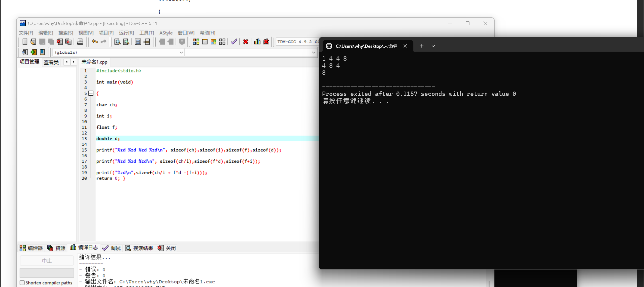Click the purple checkmark syntax check icon

tap(234, 42)
